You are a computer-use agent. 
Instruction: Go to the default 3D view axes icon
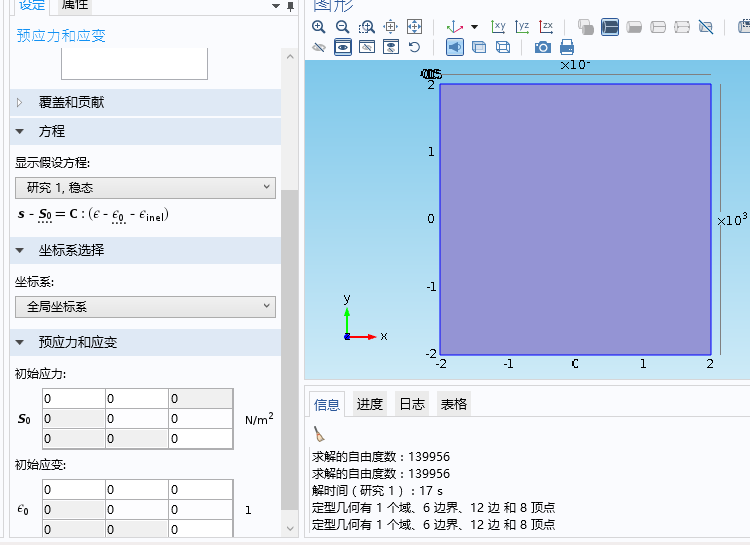(x=454, y=27)
